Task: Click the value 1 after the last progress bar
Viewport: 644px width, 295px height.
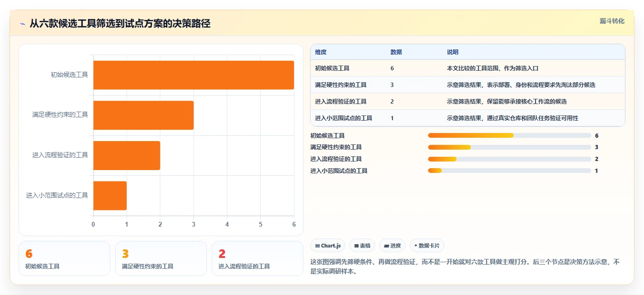Action: (596, 171)
